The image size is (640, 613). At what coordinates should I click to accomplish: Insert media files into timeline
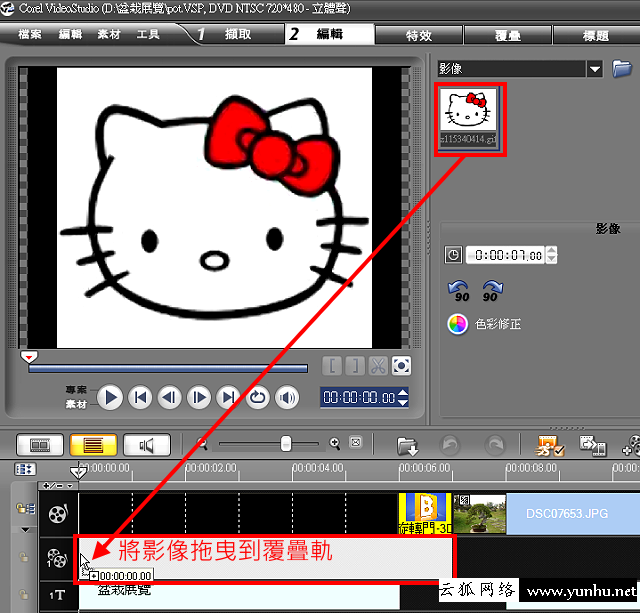[x=407, y=446]
